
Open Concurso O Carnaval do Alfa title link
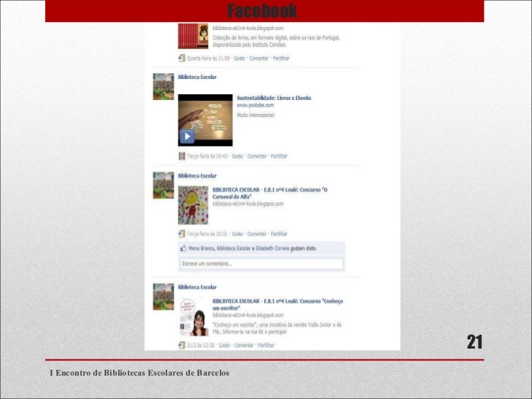click(x=270, y=194)
